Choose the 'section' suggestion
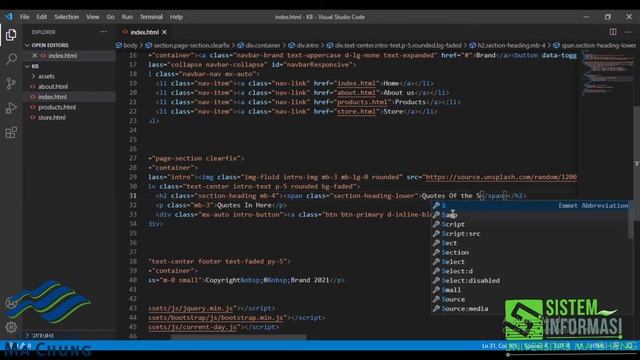The image size is (640, 360). pyautogui.click(x=531, y=252)
